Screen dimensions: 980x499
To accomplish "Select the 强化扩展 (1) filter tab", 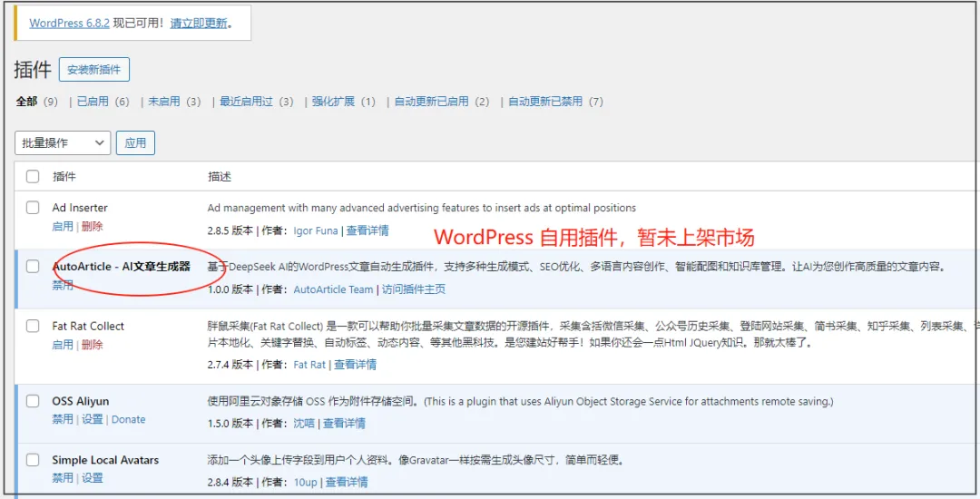I will tap(344, 102).
